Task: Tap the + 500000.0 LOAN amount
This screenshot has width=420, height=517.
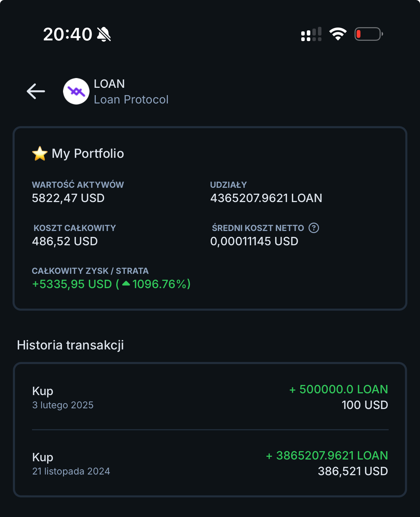Action: (x=339, y=389)
